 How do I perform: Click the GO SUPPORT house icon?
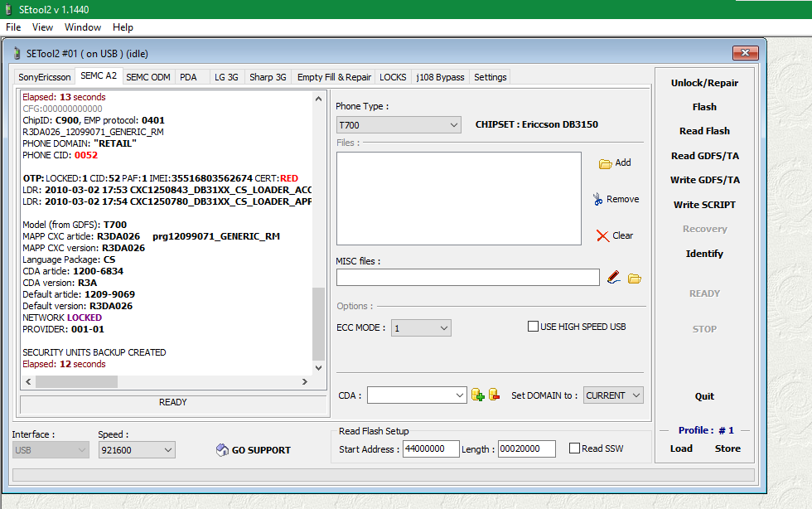click(221, 450)
